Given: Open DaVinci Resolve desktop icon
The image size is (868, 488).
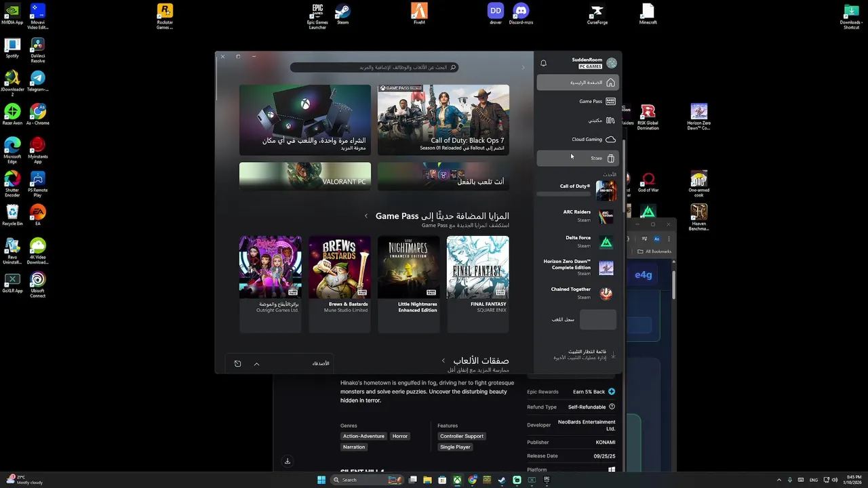Looking at the screenshot, I should pyautogui.click(x=38, y=49).
